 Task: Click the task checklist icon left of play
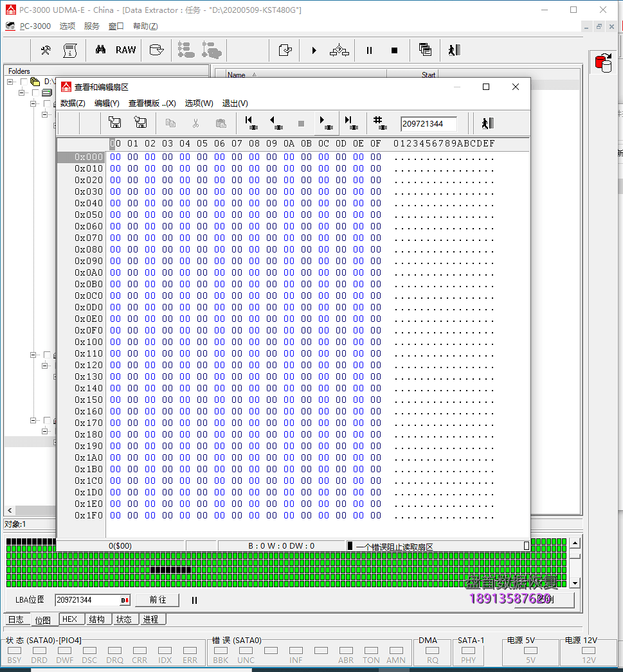[285, 51]
